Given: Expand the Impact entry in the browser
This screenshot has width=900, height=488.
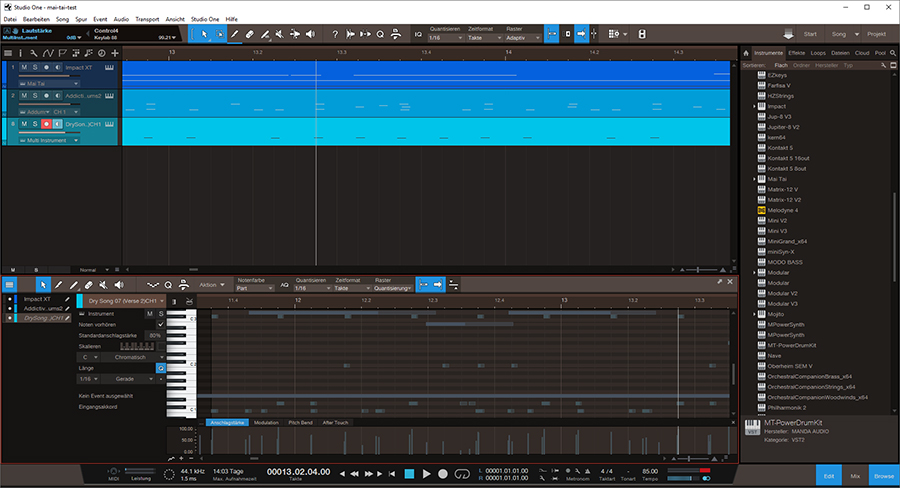Looking at the screenshot, I should (x=755, y=107).
